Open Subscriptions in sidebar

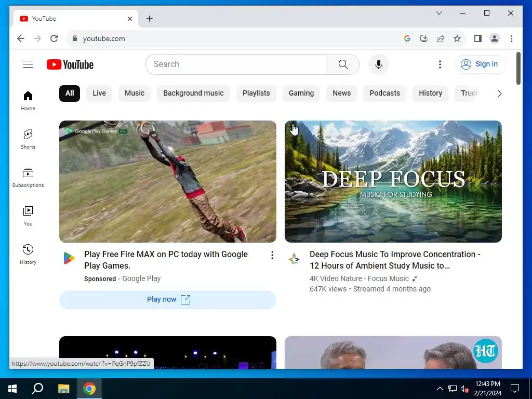coord(28,178)
